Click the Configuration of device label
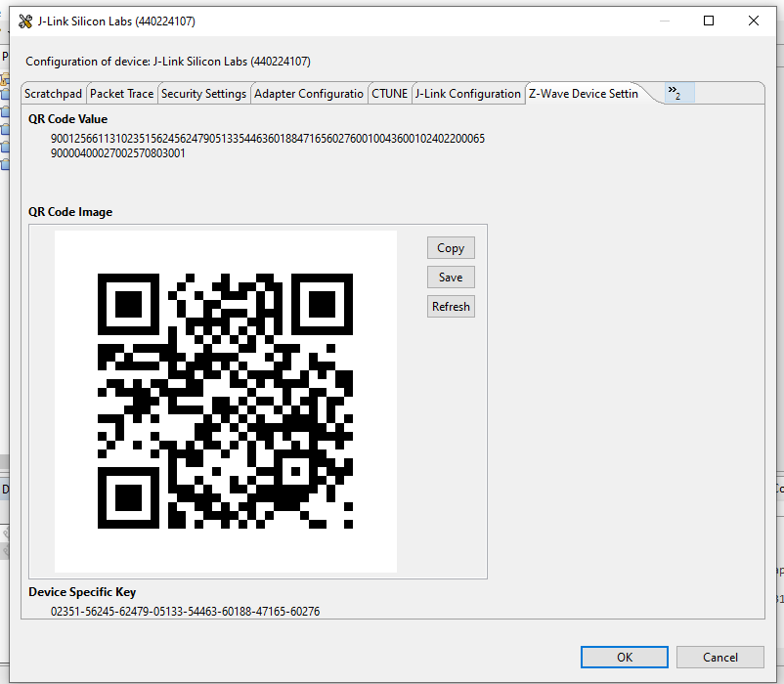Viewport: 784px width, 684px height. (174, 60)
